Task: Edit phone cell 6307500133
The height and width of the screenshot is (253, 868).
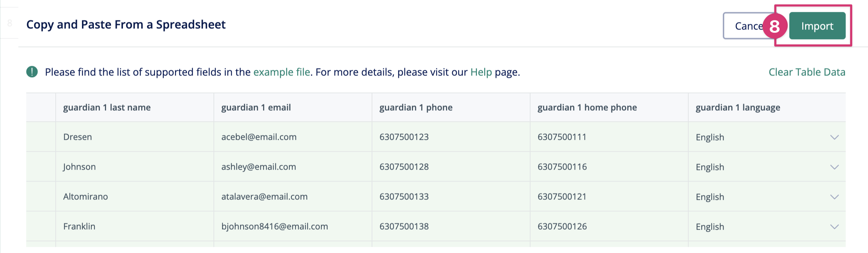Action: 404,197
